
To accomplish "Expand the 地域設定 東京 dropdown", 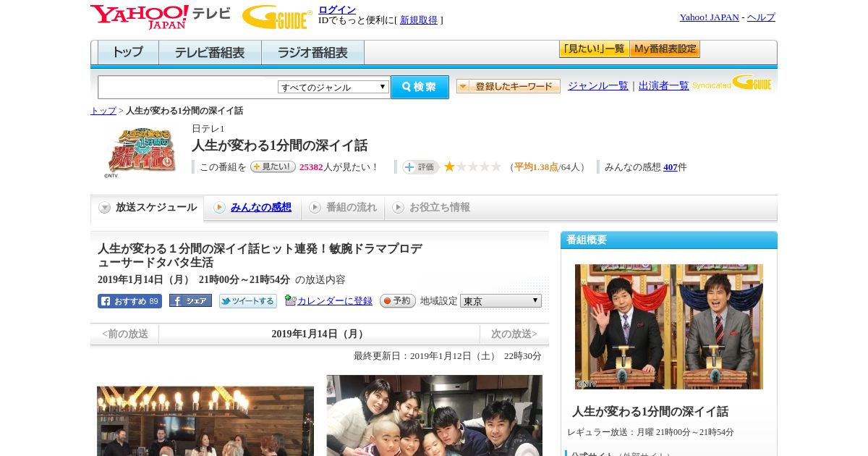I will click(x=501, y=300).
